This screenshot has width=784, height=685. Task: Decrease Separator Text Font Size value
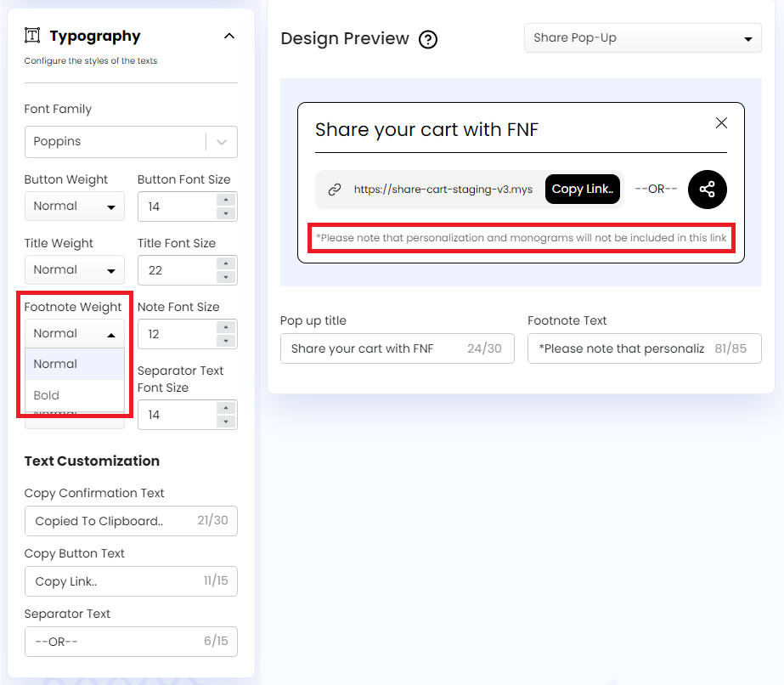[x=225, y=422]
